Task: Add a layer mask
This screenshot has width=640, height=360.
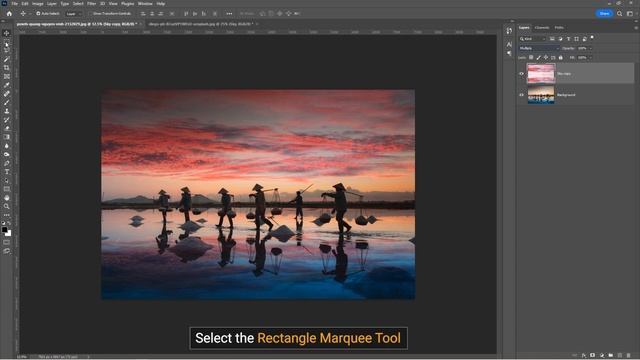Action: click(x=593, y=356)
